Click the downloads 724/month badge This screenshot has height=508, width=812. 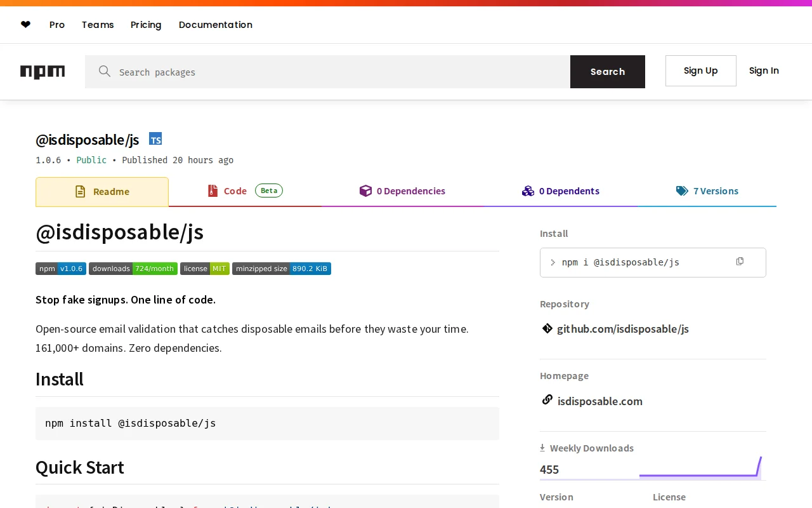pyautogui.click(x=133, y=269)
